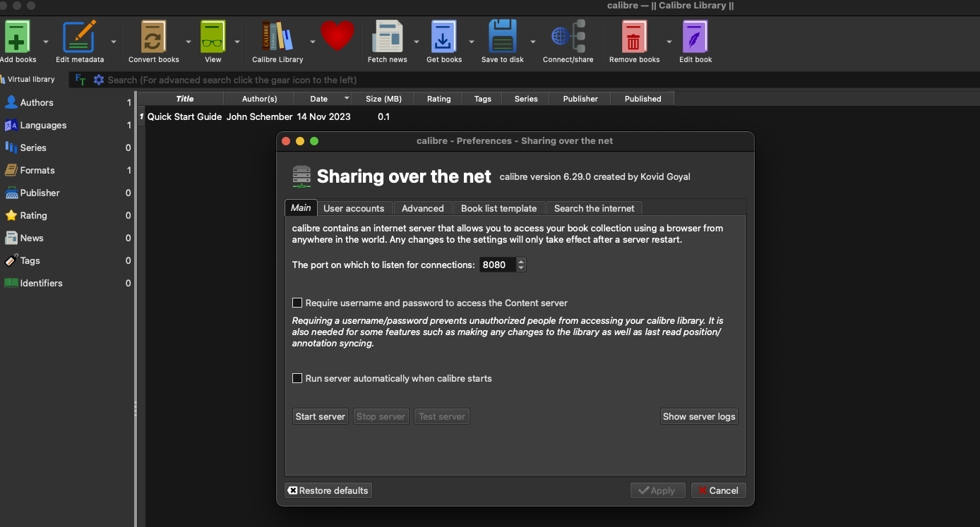Expand the Convert books dropdown arrow
Viewport: 980px width, 527px height.
tap(188, 42)
